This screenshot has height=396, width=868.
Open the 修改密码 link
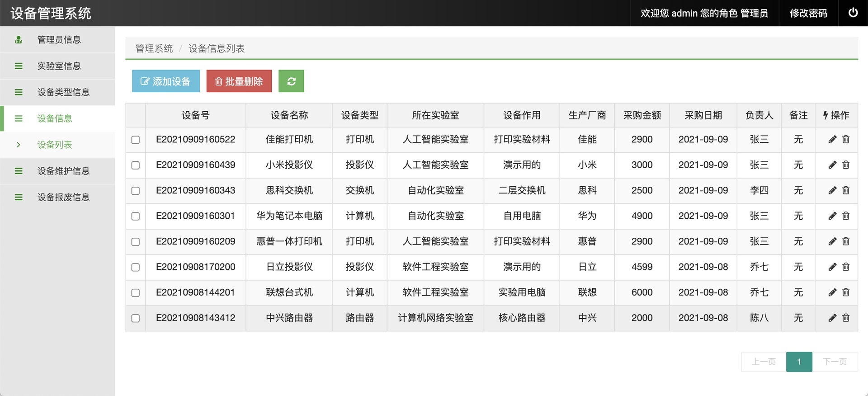pyautogui.click(x=808, y=13)
